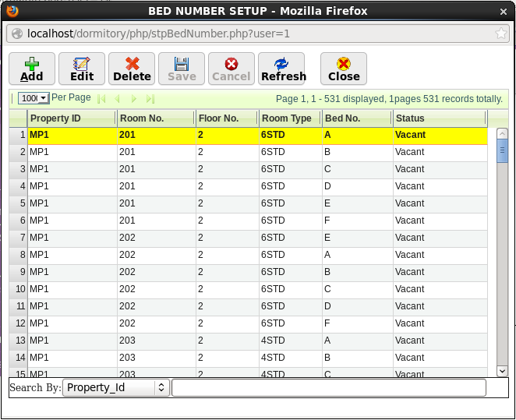Click the Close toolbar button
This screenshot has width=516, height=420.
(344, 69)
